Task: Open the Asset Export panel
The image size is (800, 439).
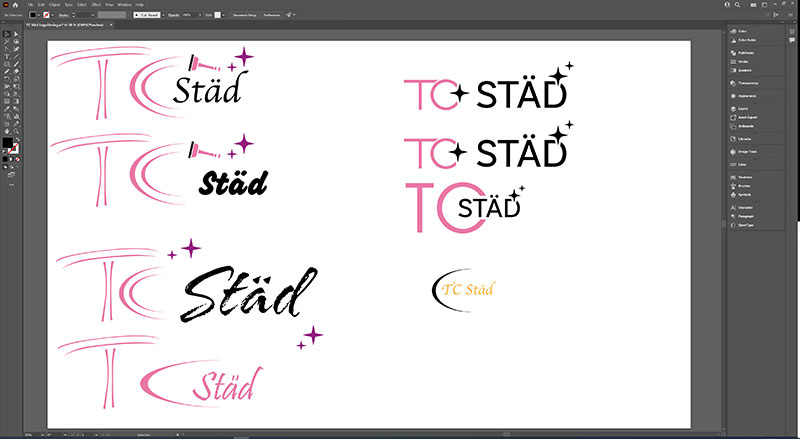Action: pos(744,117)
